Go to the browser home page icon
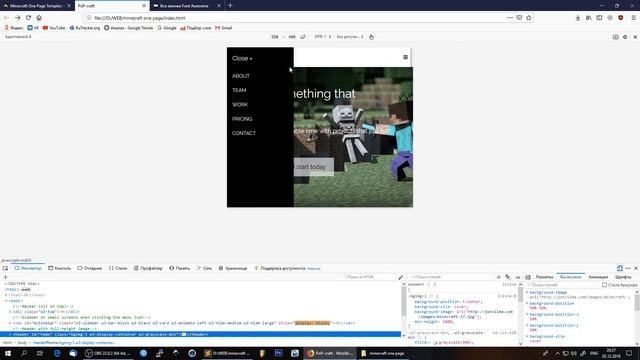640x360 pixels. pos(39,18)
